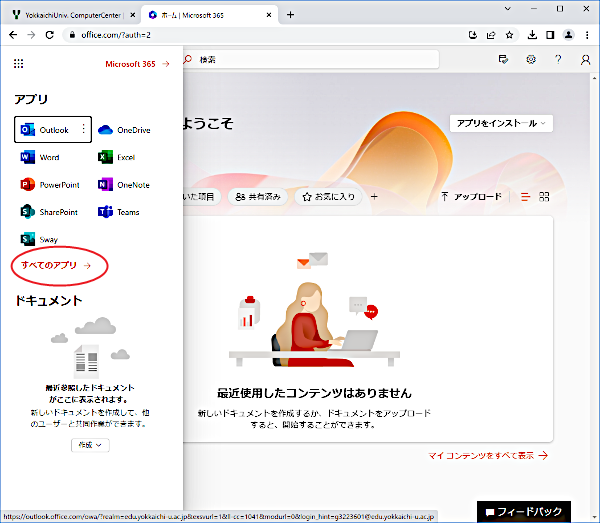Open OneNote in the apps list
This screenshot has height=523, width=600.
[x=124, y=185]
